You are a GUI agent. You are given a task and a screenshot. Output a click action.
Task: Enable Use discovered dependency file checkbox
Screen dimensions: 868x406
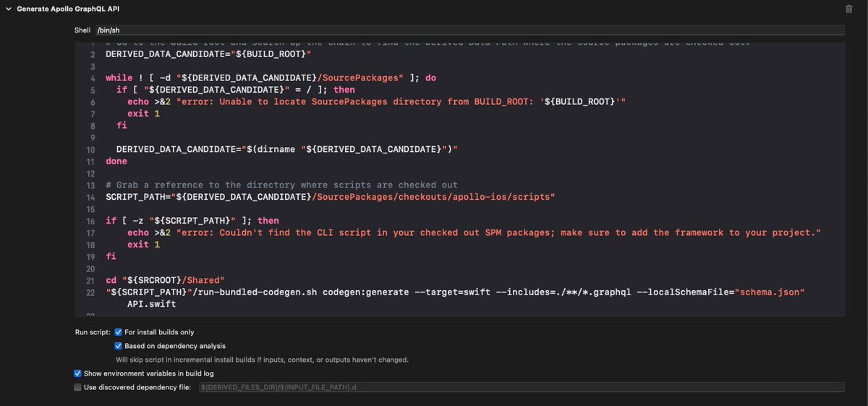point(77,387)
